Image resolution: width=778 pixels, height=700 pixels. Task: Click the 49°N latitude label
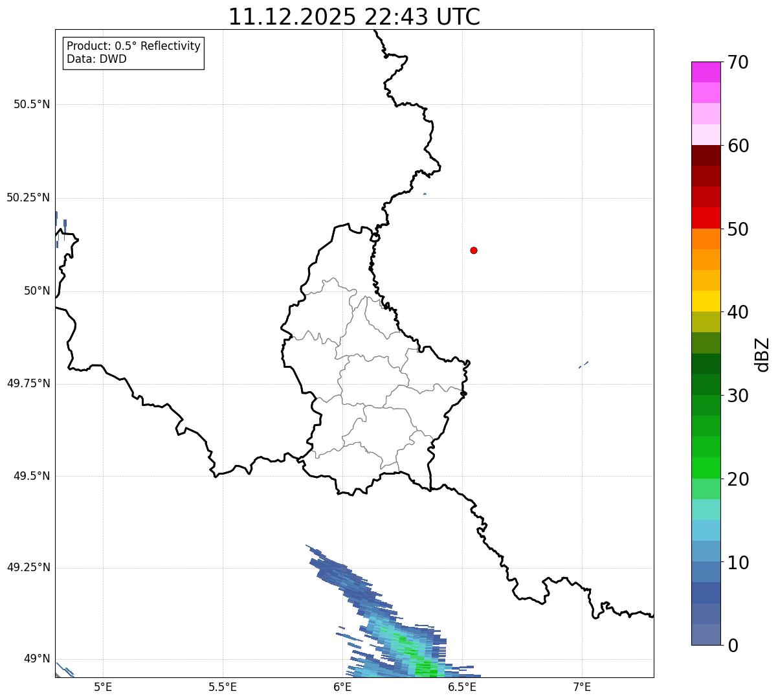(37, 659)
